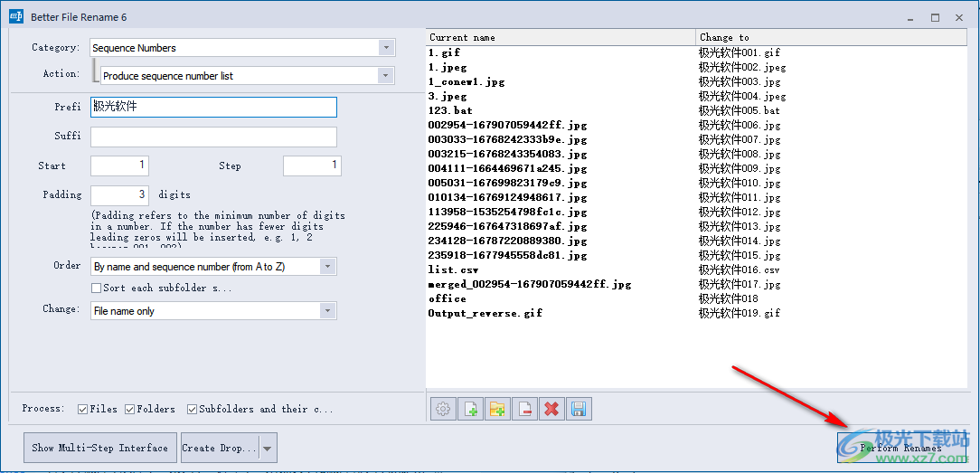Click the blue floppy disk save icon
This screenshot has width=980, height=473.
(x=579, y=410)
